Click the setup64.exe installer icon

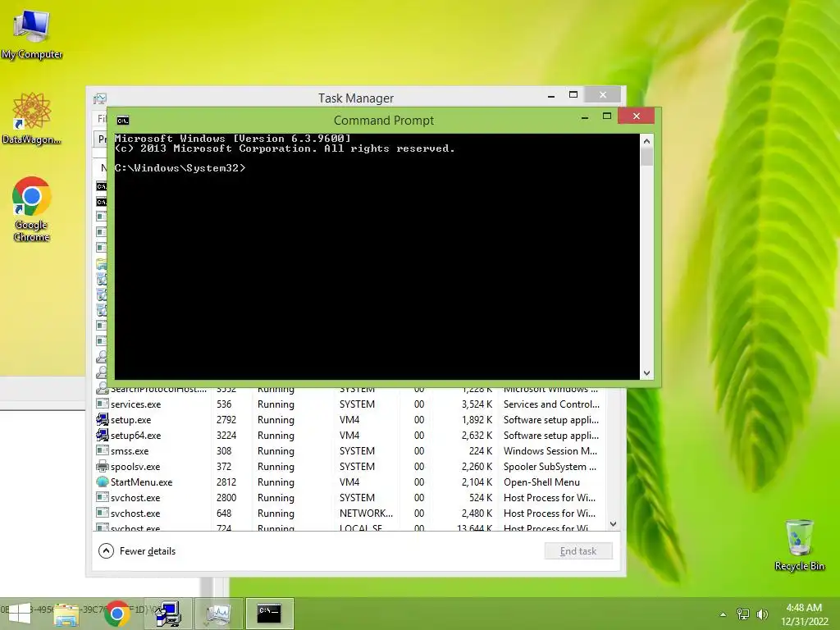tap(102, 435)
